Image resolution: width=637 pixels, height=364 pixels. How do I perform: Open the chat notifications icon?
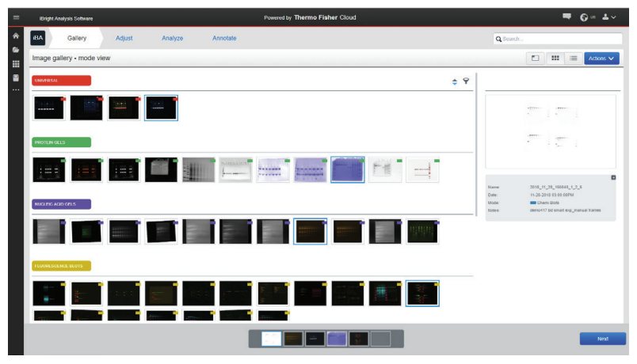coord(567,17)
